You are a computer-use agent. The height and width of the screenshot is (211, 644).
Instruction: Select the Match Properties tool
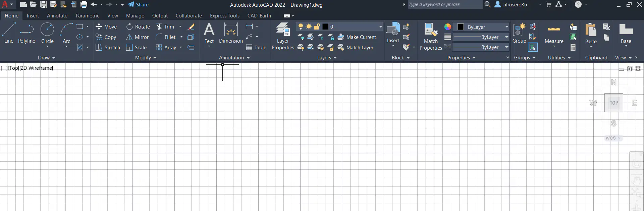click(431, 36)
